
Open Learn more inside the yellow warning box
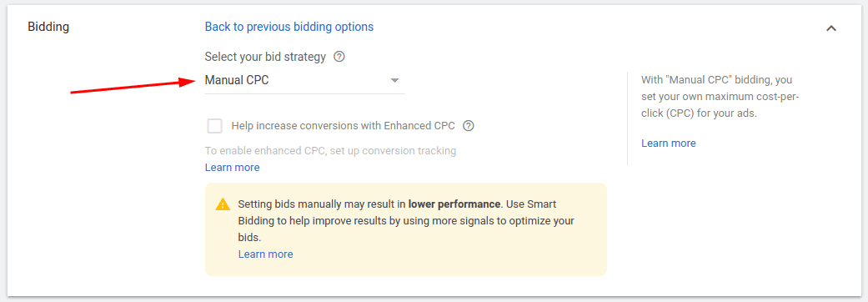pyautogui.click(x=265, y=254)
